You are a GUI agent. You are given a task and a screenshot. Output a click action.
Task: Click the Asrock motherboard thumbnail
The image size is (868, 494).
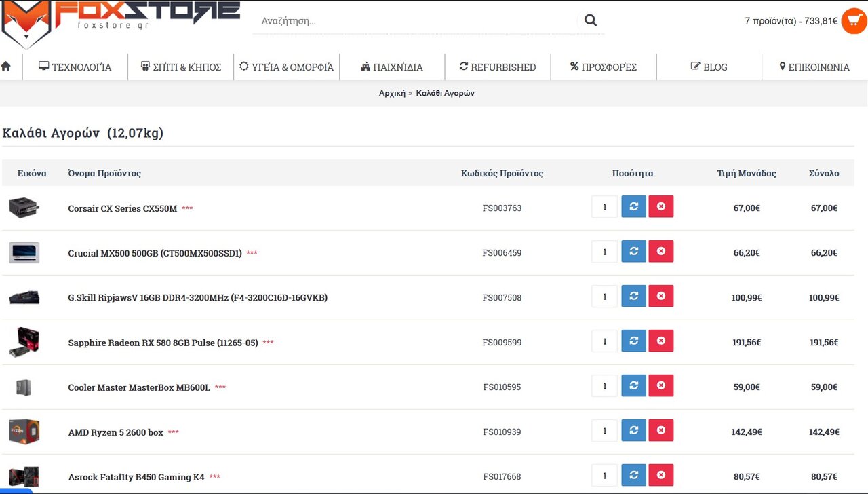(x=24, y=476)
